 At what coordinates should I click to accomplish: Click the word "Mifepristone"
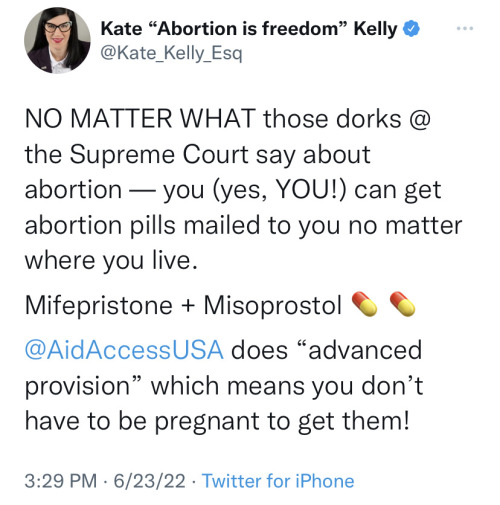pos(99,305)
